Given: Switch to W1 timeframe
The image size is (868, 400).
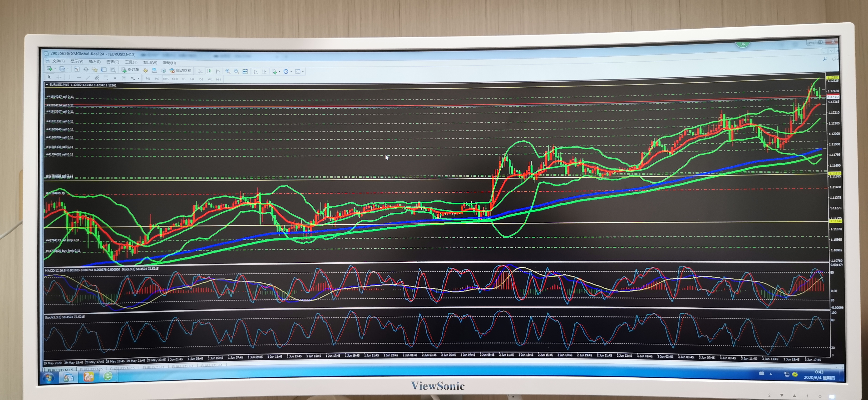Looking at the screenshot, I should (x=210, y=80).
